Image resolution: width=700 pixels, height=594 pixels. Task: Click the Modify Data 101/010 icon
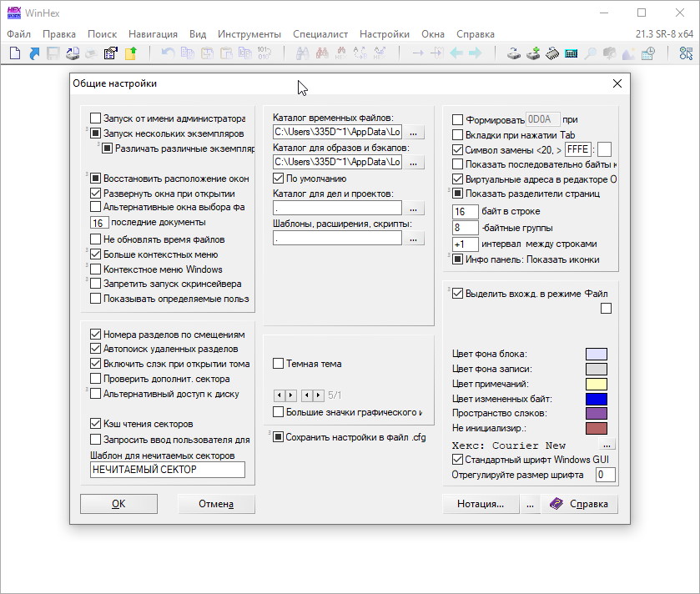click(264, 53)
